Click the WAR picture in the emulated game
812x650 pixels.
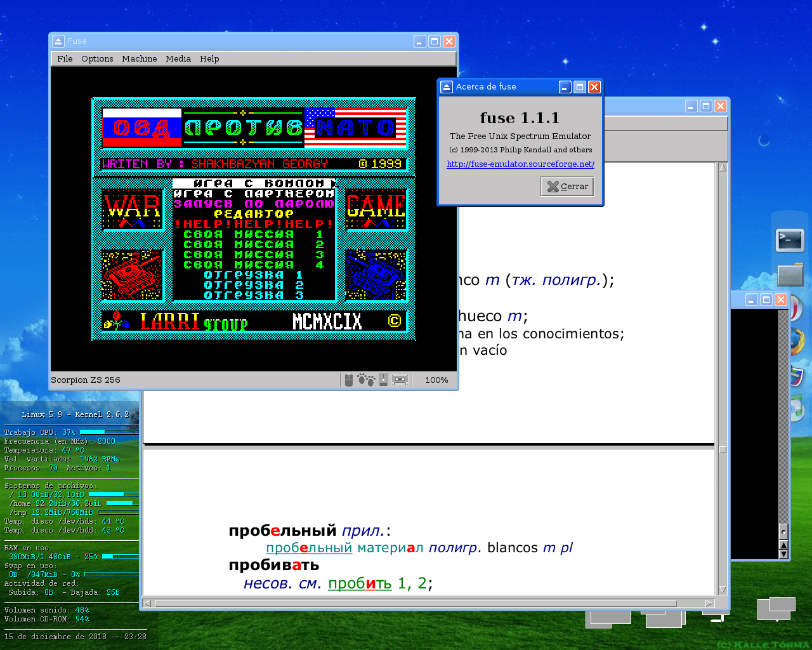point(133,210)
